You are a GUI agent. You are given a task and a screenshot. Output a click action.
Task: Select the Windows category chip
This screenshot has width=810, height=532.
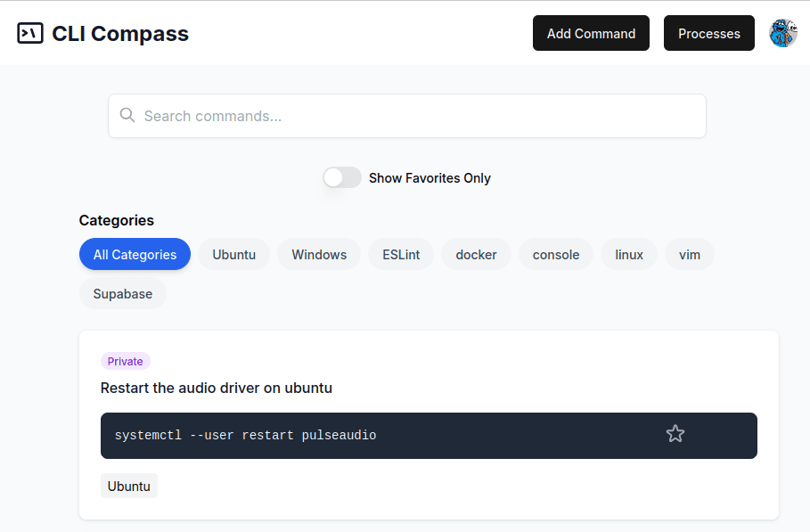[x=318, y=254]
